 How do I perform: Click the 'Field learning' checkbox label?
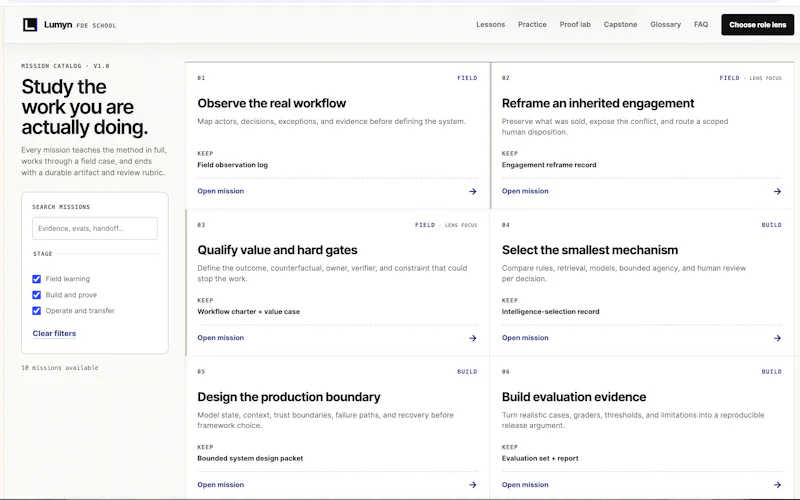(67, 279)
